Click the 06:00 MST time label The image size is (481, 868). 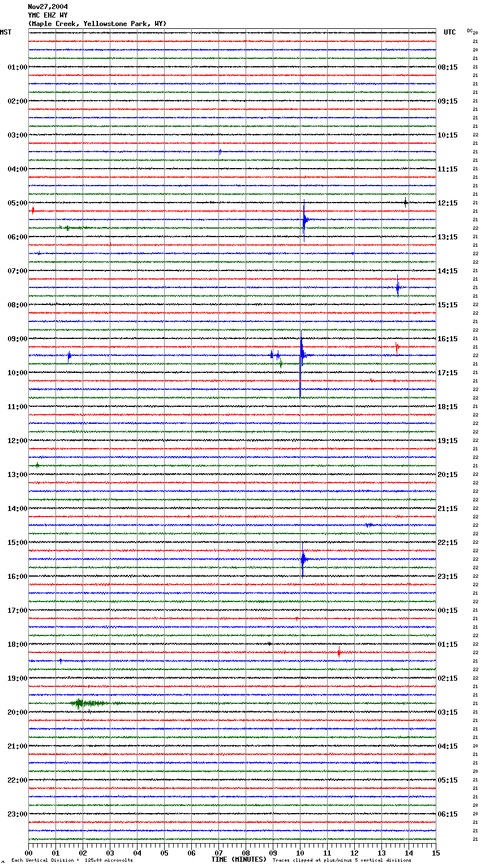click(18, 237)
